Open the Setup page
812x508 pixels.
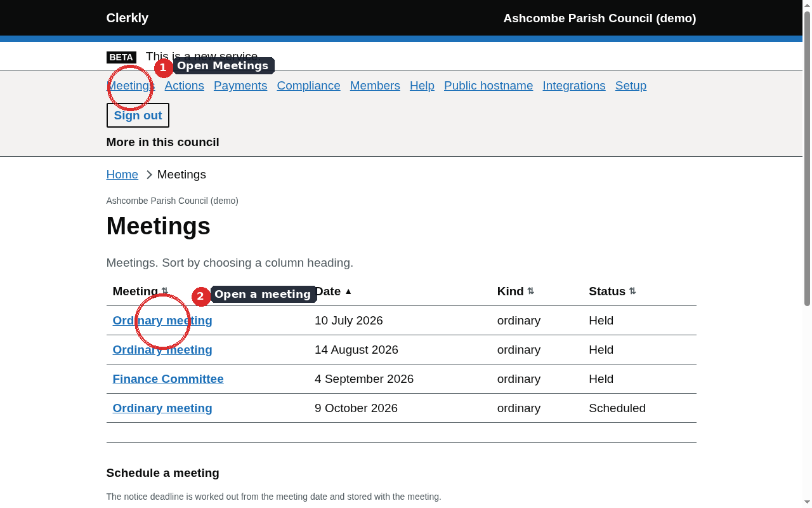tap(631, 86)
